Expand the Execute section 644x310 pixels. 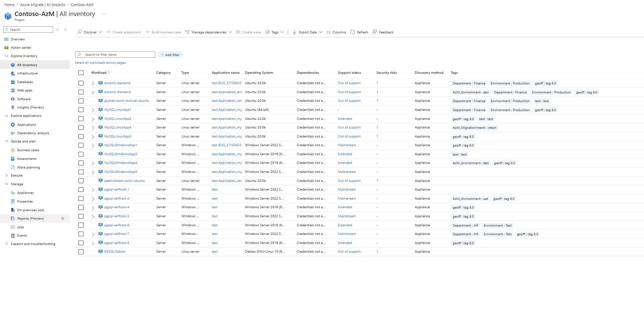[x=6, y=176]
